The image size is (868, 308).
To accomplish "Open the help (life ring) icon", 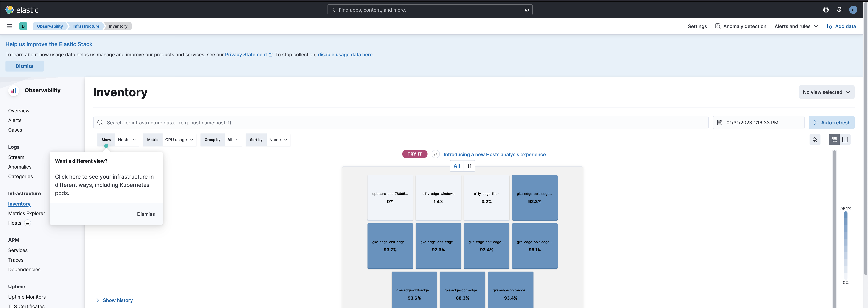I will [x=826, y=9].
